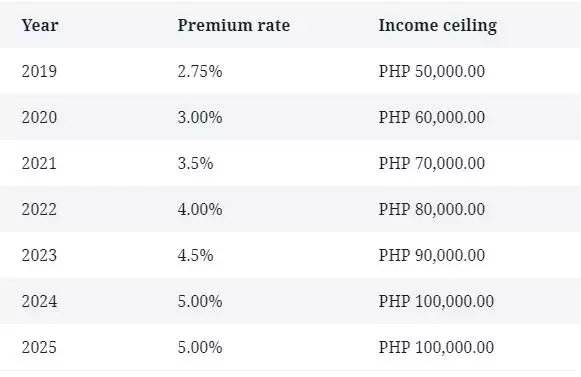Viewport: 581px width, 377px height.
Task: Click the PHP 90,000.00 income ceiling
Action: 432,255
